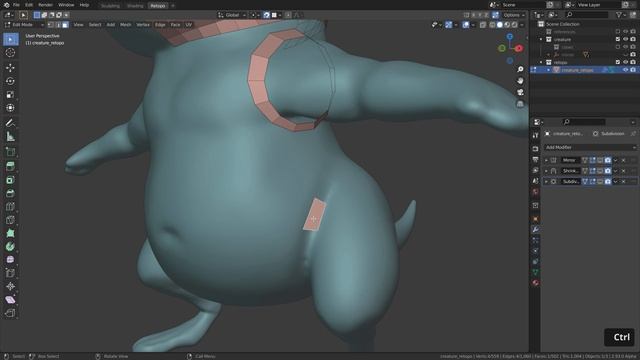Select the Select Box tool in the left toolbar
This screenshot has width=640, height=360.
pyautogui.click(x=10, y=40)
